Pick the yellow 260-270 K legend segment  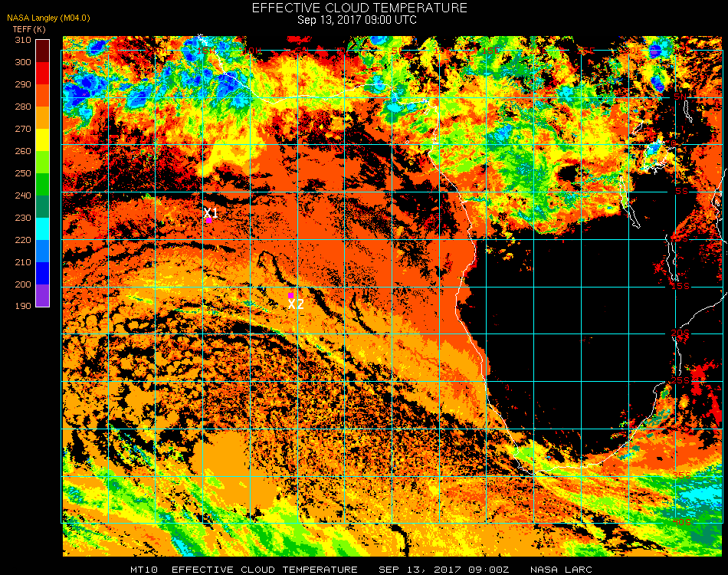(x=42, y=140)
